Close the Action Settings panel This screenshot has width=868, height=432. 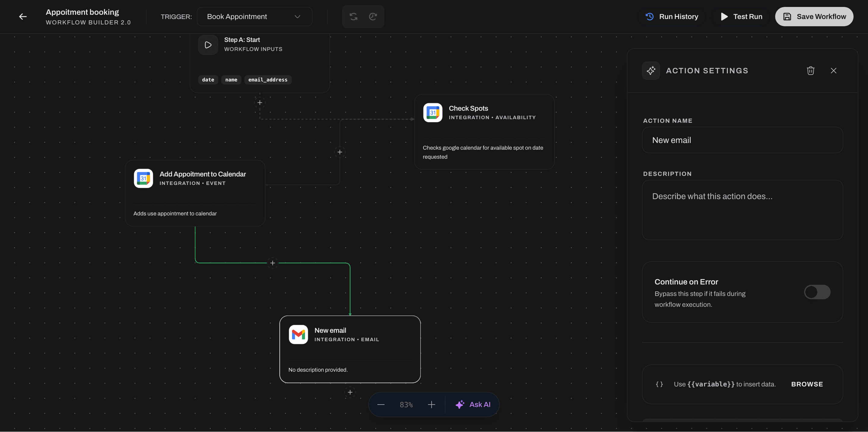pyautogui.click(x=834, y=71)
